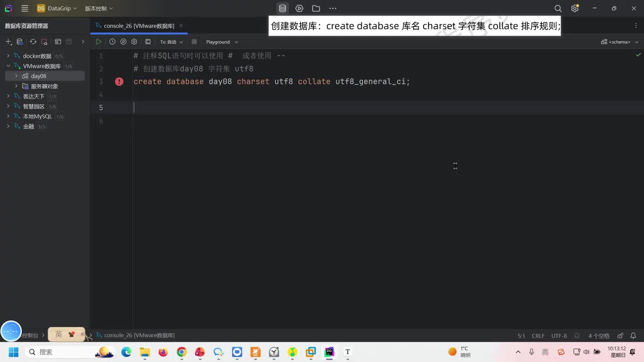Image resolution: width=644 pixels, height=362 pixels.
Task: Click console_26 breadcrumb in status bar
Action: pos(135,335)
